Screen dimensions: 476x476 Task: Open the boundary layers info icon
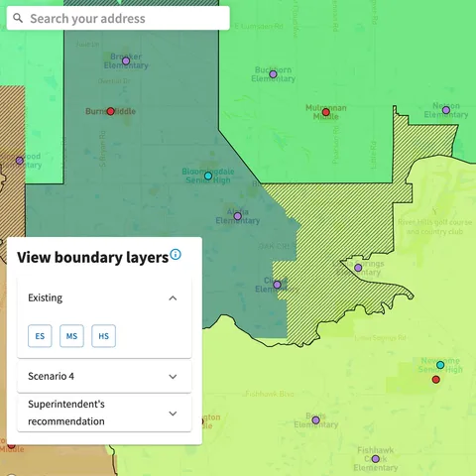176,254
